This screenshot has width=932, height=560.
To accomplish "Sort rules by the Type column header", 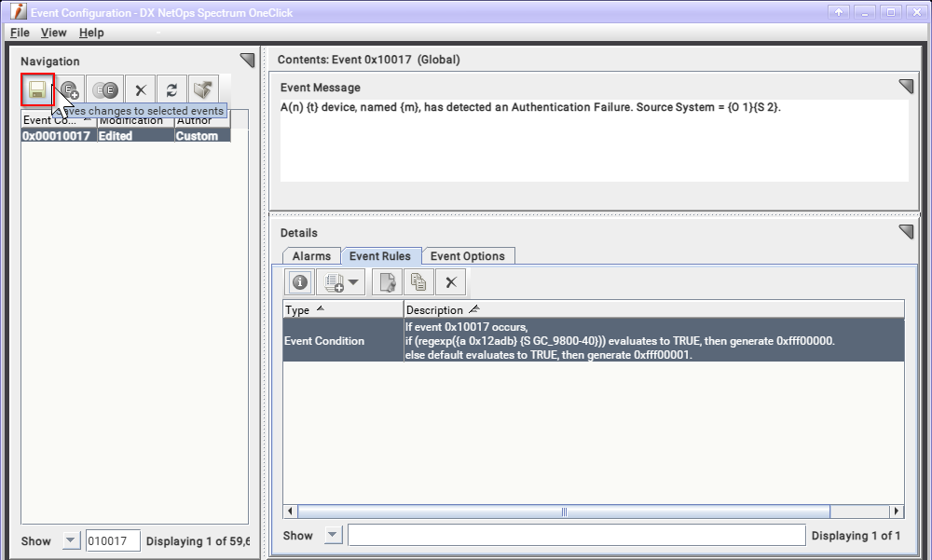I will pyautogui.click(x=343, y=309).
